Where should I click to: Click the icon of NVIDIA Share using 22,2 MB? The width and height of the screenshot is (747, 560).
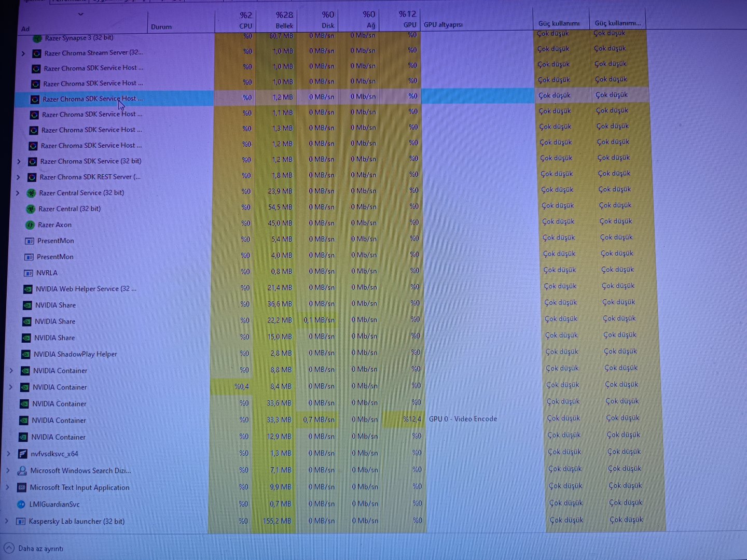(x=27, y=322)
